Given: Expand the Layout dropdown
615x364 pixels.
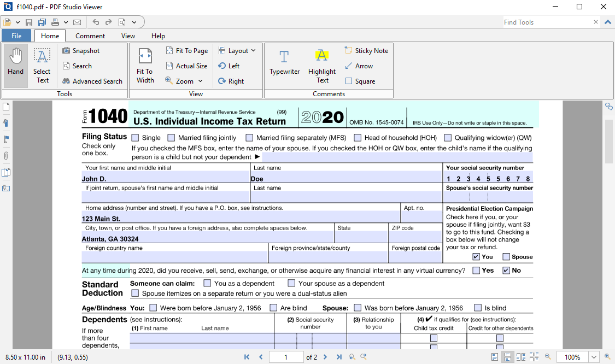Looking at the screenshot, I should tap(253, 51).
